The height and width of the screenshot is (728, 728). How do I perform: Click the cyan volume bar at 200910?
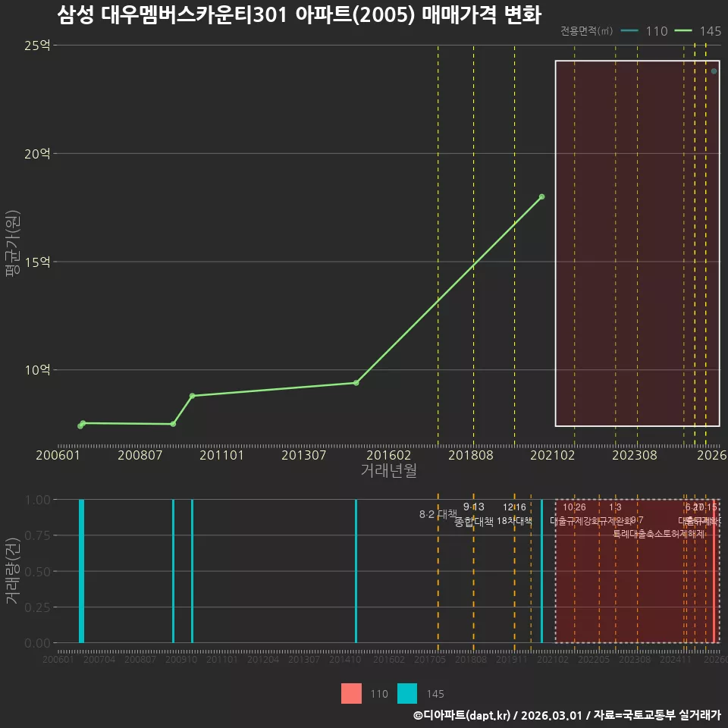[173, 571]
